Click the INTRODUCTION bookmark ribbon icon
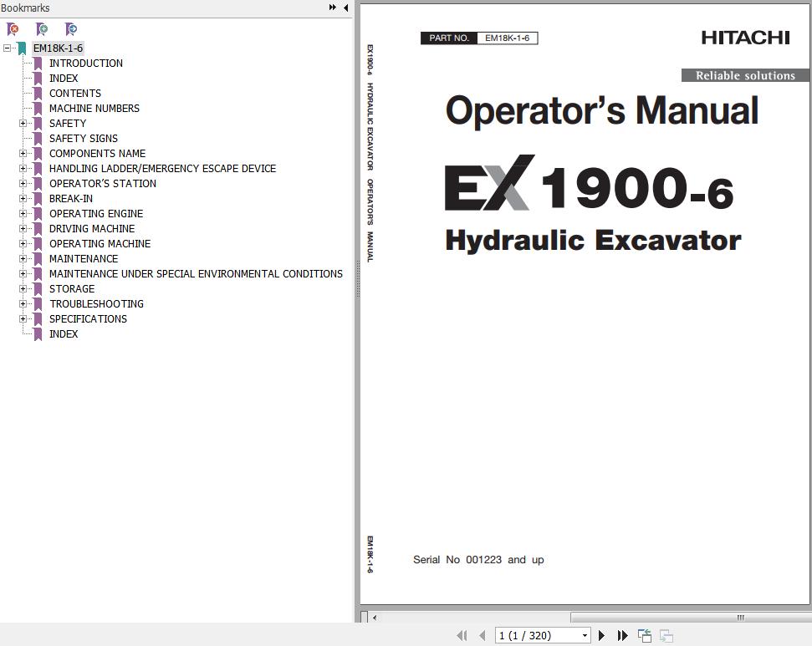812x646 pixels. click(x=38, y=64)
